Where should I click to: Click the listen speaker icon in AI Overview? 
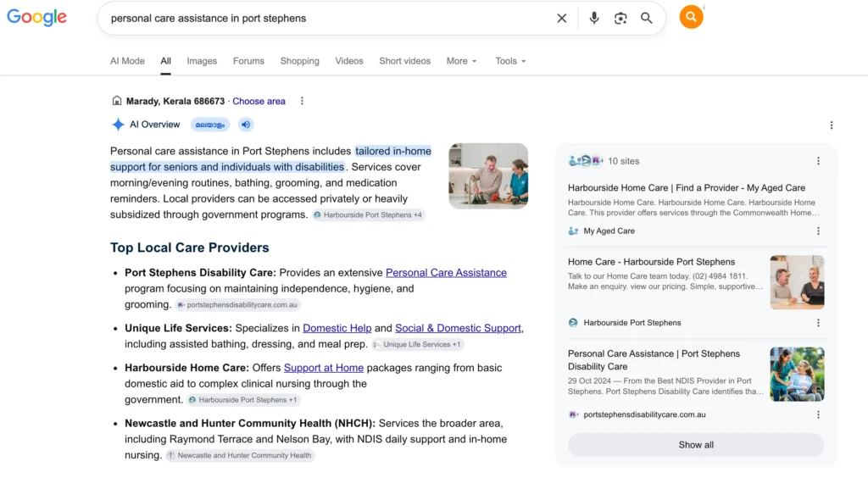coord(246,125)
